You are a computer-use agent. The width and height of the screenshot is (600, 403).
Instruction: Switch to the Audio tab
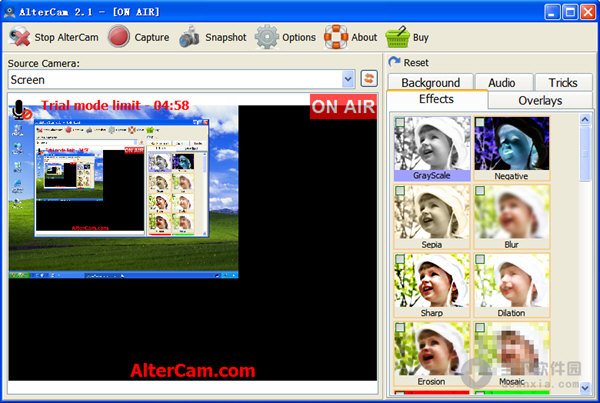click(x=504, y=82)
